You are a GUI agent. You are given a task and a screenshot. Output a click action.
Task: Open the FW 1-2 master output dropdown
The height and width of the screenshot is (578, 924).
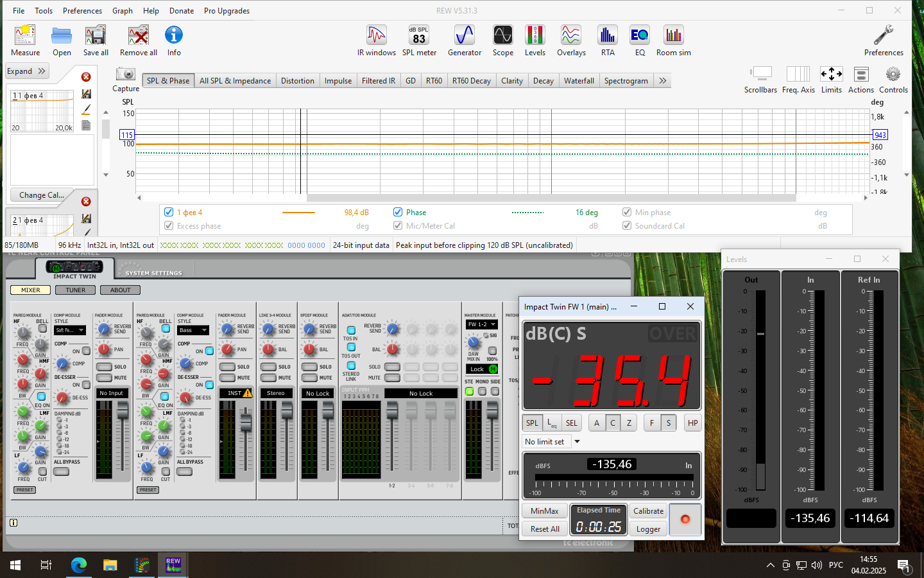click(x=482, y=324)
